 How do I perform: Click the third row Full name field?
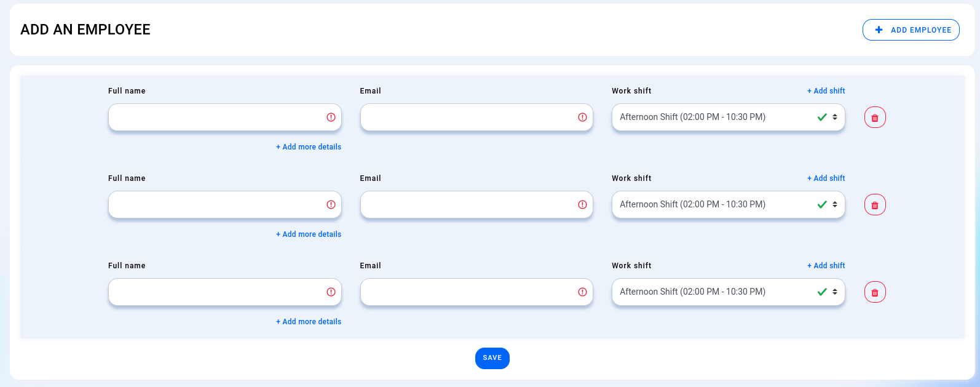[215, 292]
